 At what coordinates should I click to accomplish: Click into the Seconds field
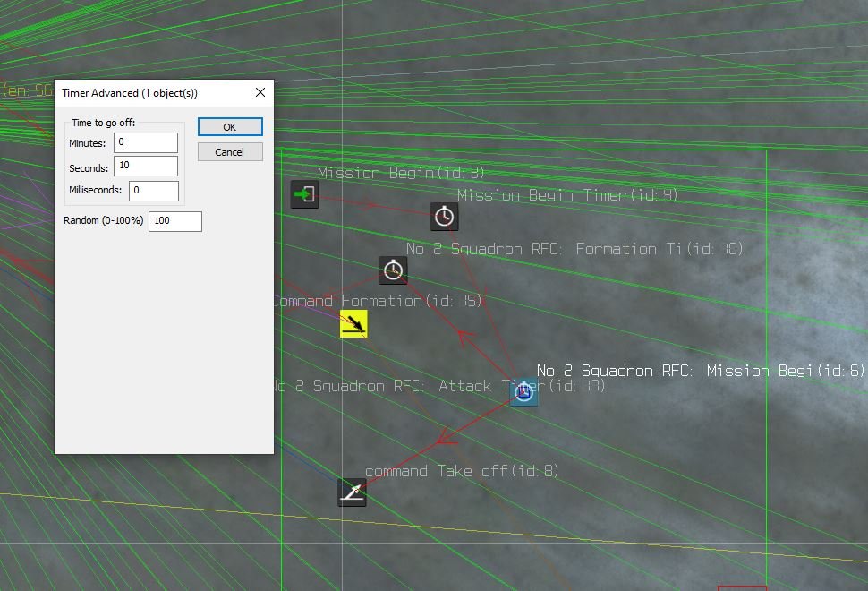tap(146, 167)
